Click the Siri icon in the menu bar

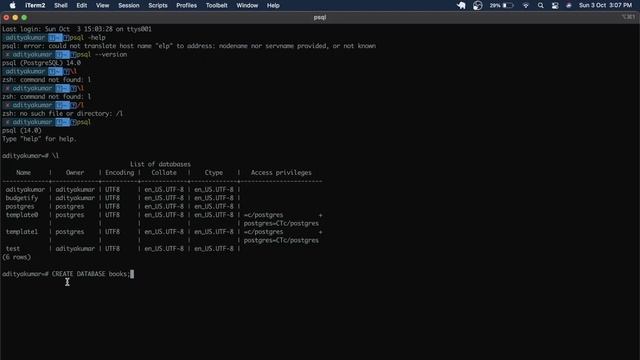click(x=569, y=5)
